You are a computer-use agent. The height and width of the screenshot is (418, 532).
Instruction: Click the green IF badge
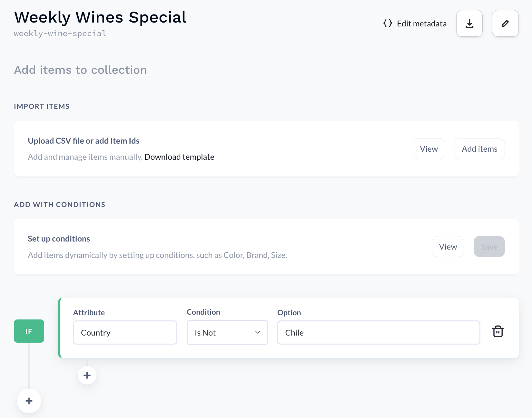pyautogui.click(x=29, y=331)
